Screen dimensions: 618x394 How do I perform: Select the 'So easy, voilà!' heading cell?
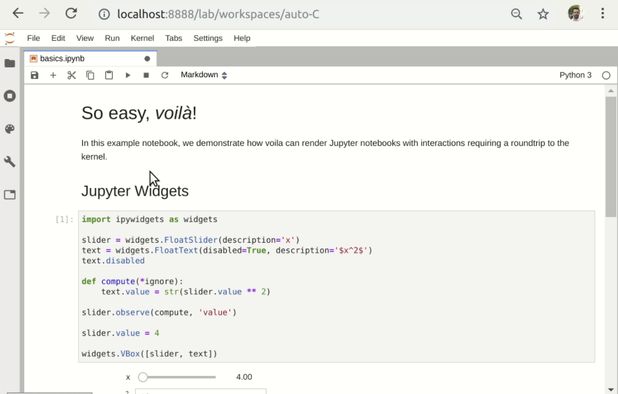tap(139, 113)
